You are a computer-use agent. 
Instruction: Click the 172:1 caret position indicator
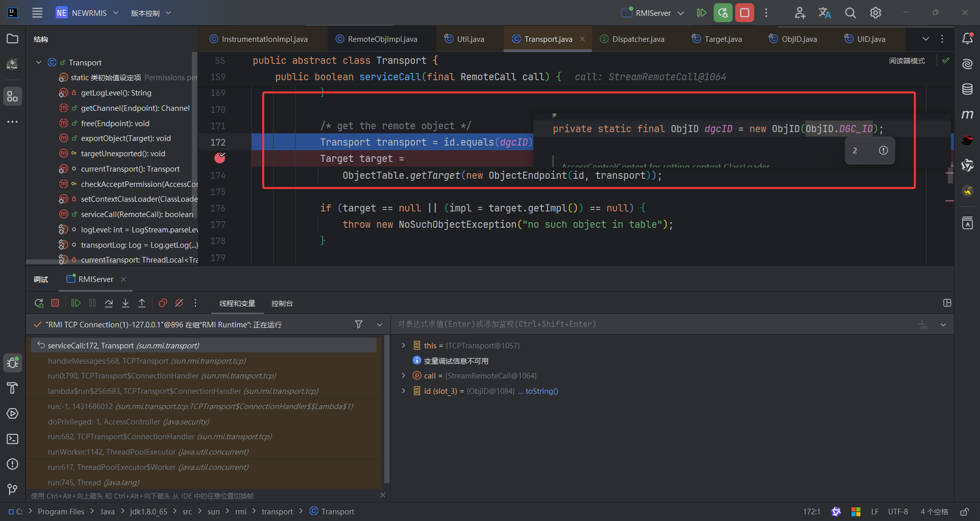812,511
